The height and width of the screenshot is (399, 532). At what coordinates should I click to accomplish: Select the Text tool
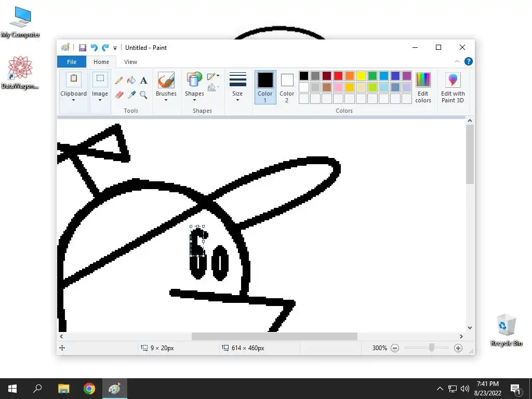click(143, 81)
